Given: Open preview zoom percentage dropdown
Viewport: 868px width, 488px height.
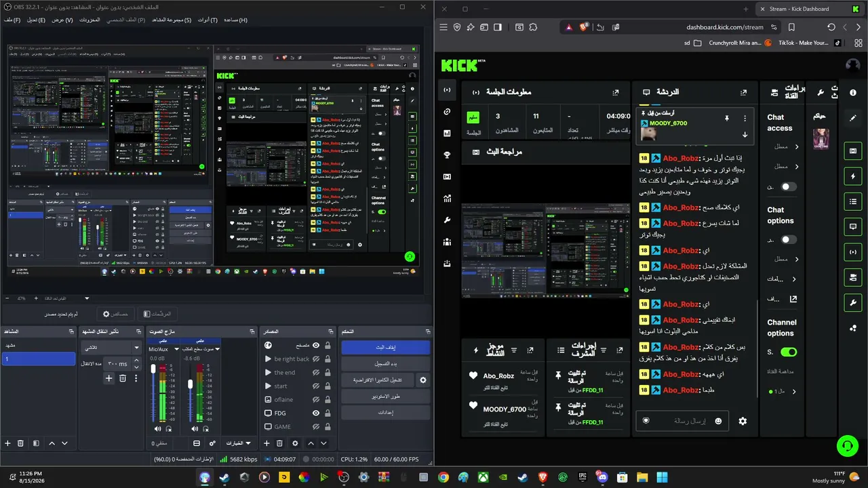Looking at the screenshot, I should pyautogui.click(x=87, y=298).
